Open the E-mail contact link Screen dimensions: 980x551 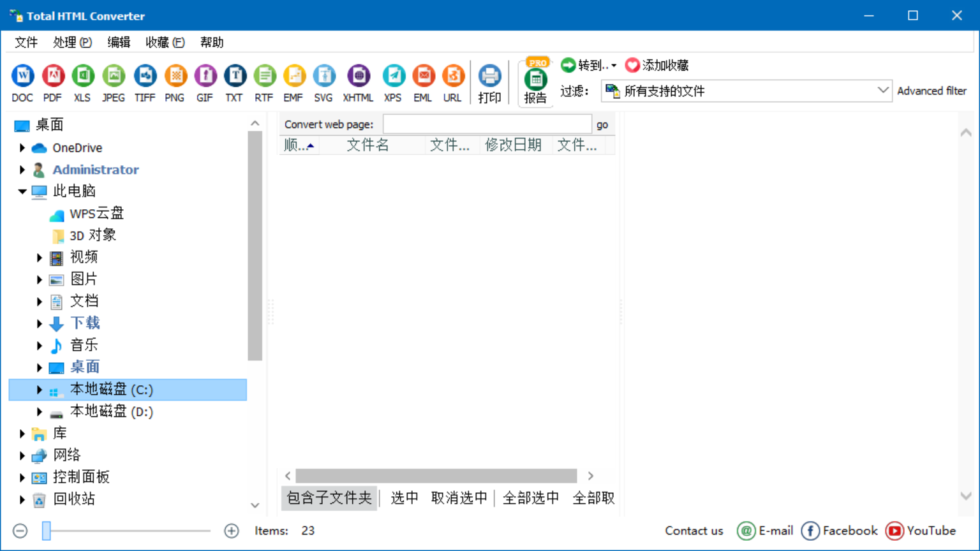point(765,531)
